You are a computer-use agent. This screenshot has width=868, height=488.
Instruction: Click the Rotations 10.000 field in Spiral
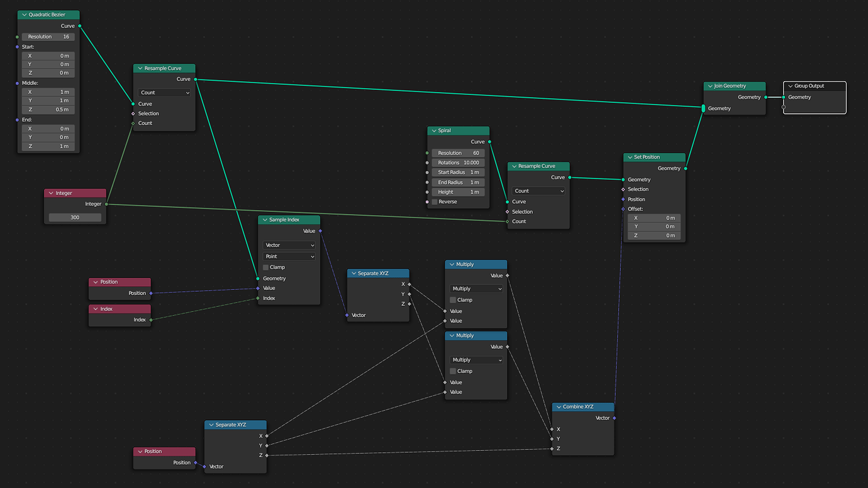[x=458, y=163]
